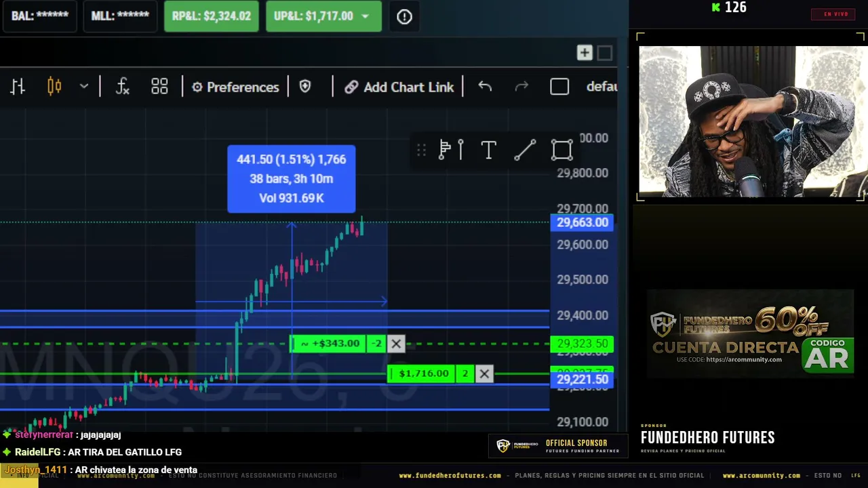Select the rectangle drawing tool
Screen dimensions: 868x488
(x=561, y=150)
